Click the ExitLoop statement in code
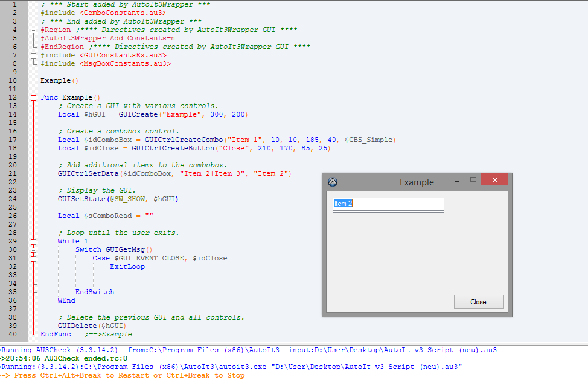The height and width of the screenshot is (389, 588). [127, 266]
